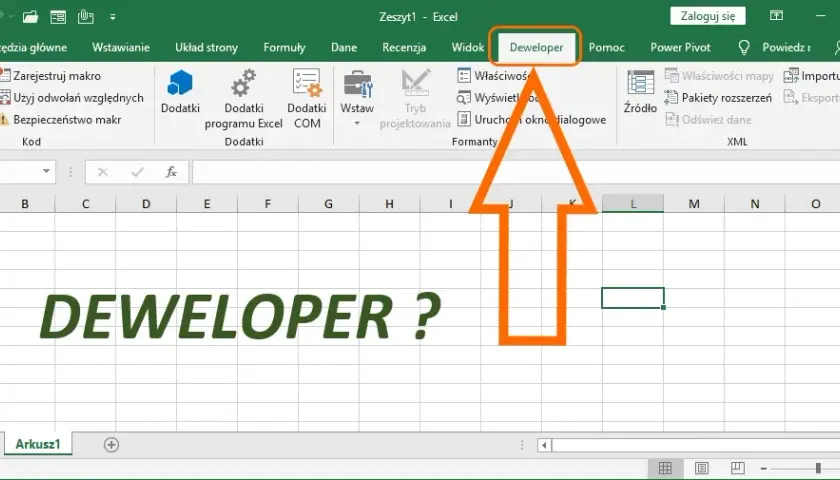The image size is (840, 480).
Task: Click Pakiety rozszerzeń button
Action: (x=718, y=98)
